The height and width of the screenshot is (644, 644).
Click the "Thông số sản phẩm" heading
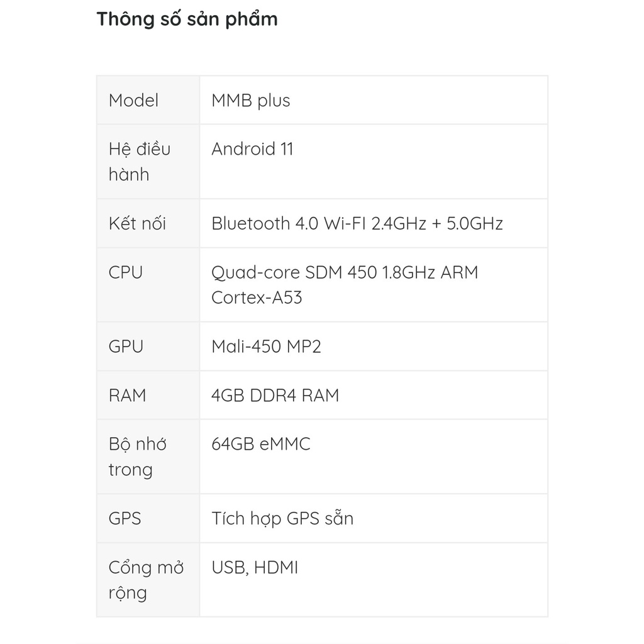click(187, 19)
